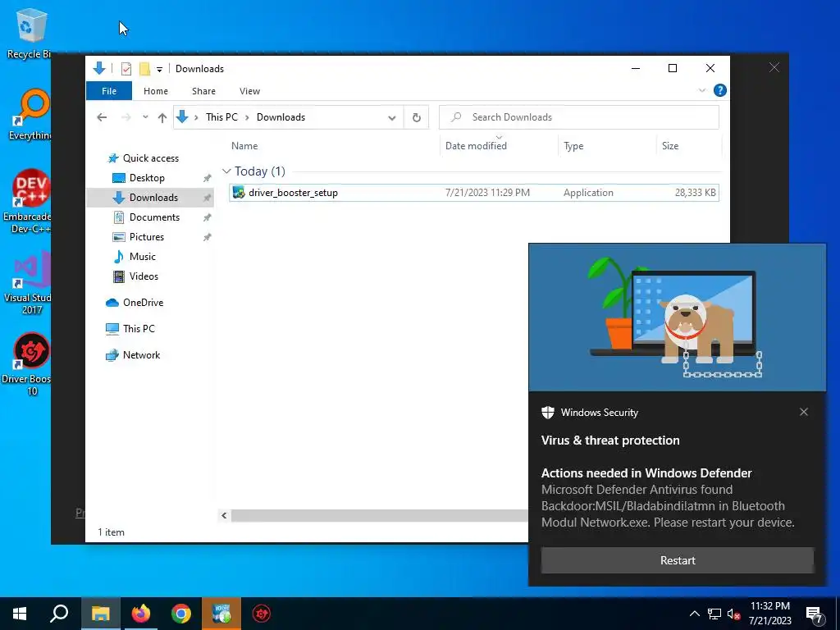Open Explorer help icon
The image size is (840, 630).
(720, 90)
